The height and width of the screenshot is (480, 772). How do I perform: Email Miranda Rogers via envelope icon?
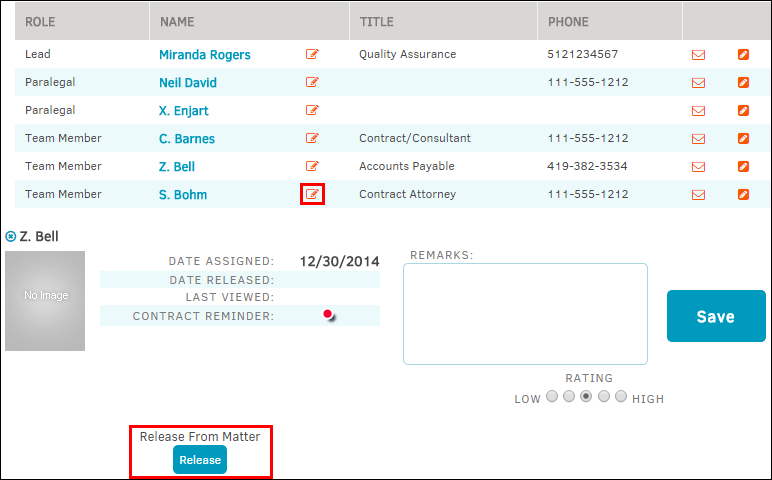(698, 55)
